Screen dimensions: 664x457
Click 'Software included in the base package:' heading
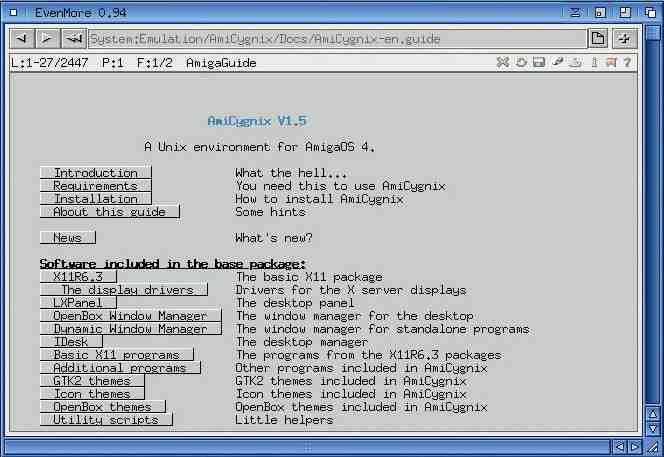point(172,264)
